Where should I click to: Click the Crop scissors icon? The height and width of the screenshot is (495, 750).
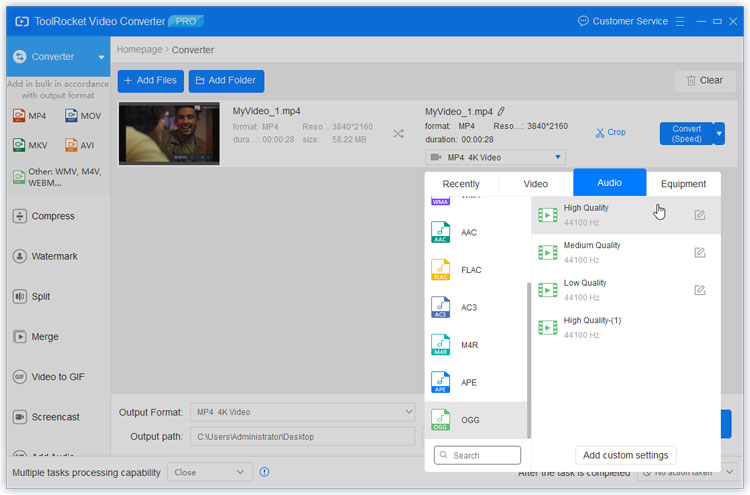[599, 132]
